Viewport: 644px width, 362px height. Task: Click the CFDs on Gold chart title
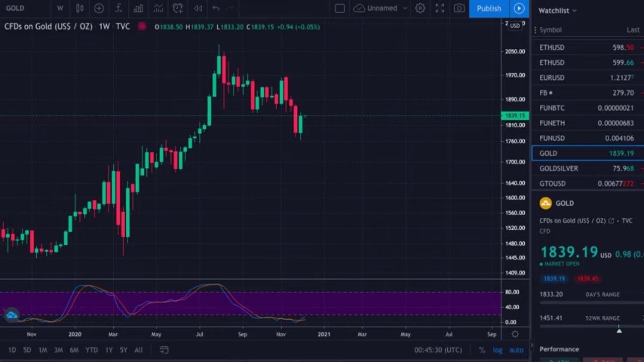click(x=48, y=26)
